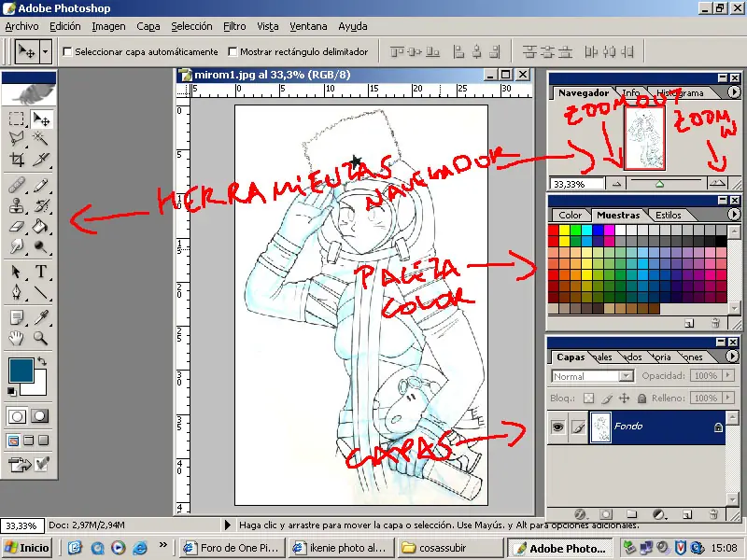Image resolution: width=747 pixels, height=560 pixels.
Task: Switch to Quick Mask mode
Action: point(40,416)
